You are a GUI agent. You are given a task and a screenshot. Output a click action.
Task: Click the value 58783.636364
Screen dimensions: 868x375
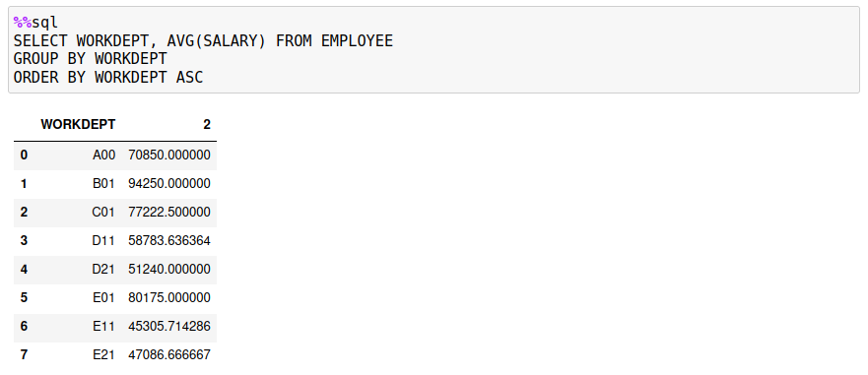point(169,240)
